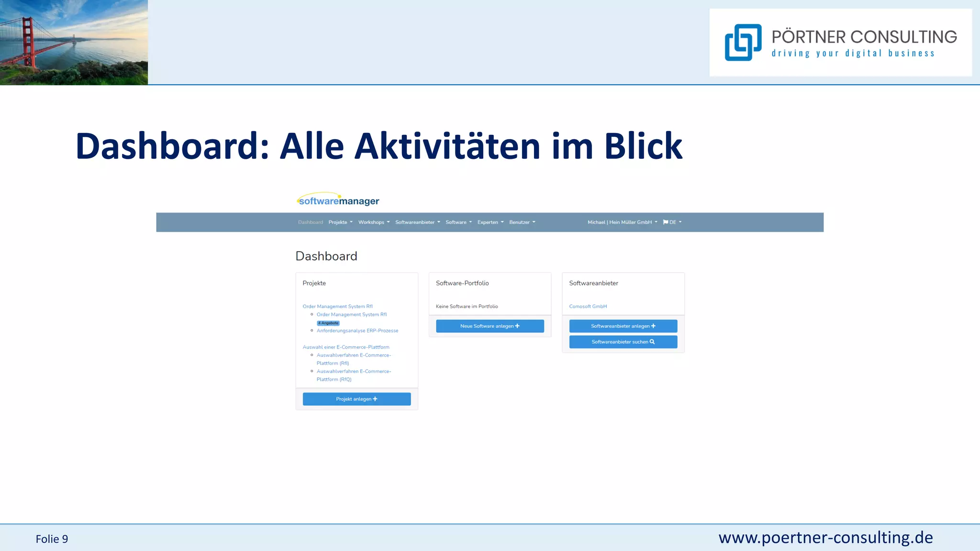Open Auswahlverfahren E-Commerce-Plattform (RfQ) link
Image resolution: width=980 pixels, height=551 pixels.
point(354,375)
